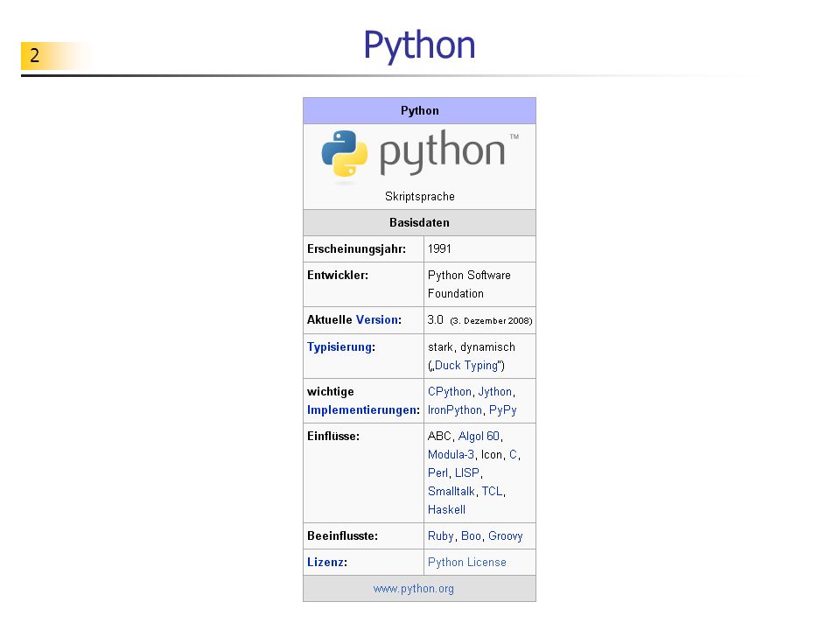
Task: Click Python Software Foundation text
Action: click(x=469, y=284)
